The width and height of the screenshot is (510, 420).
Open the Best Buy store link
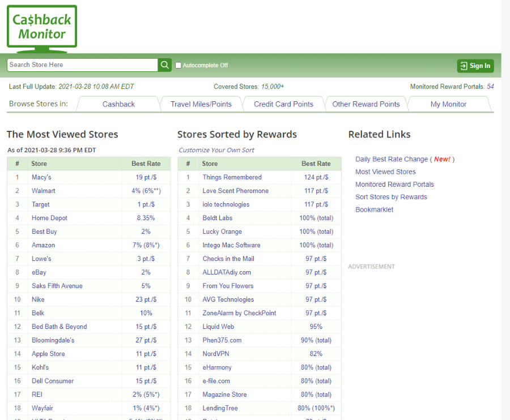(44, 232)
